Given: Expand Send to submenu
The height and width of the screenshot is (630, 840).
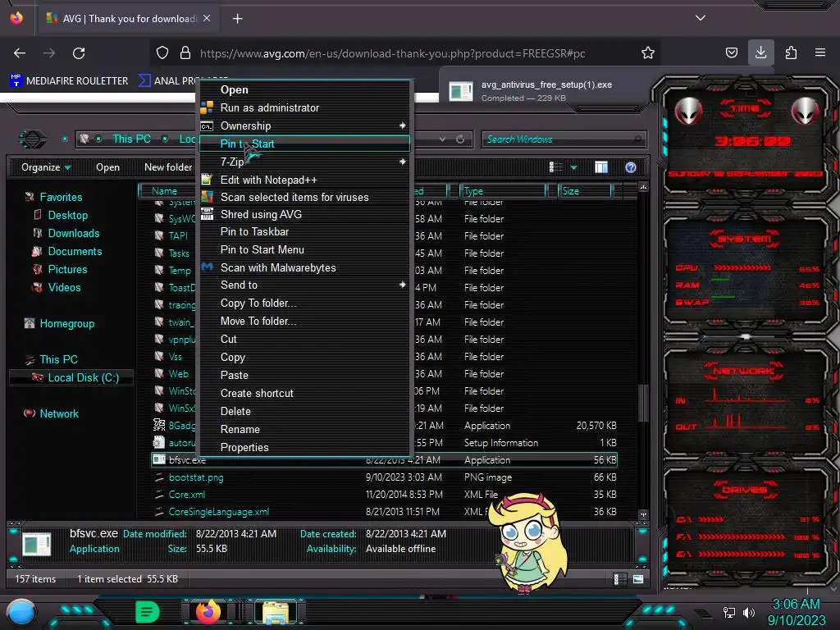Looking at the screenshot, I should click(304, 285).
